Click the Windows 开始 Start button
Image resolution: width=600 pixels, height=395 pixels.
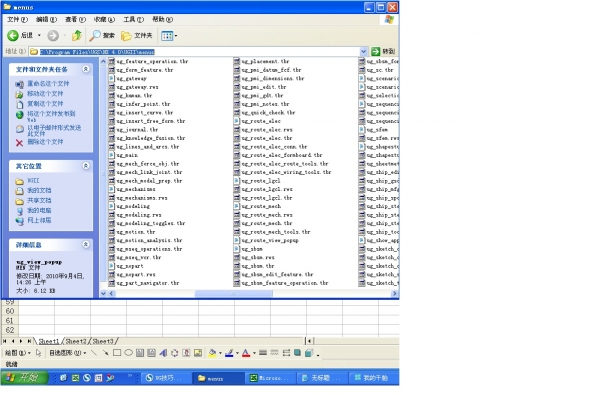click(24, 378)
